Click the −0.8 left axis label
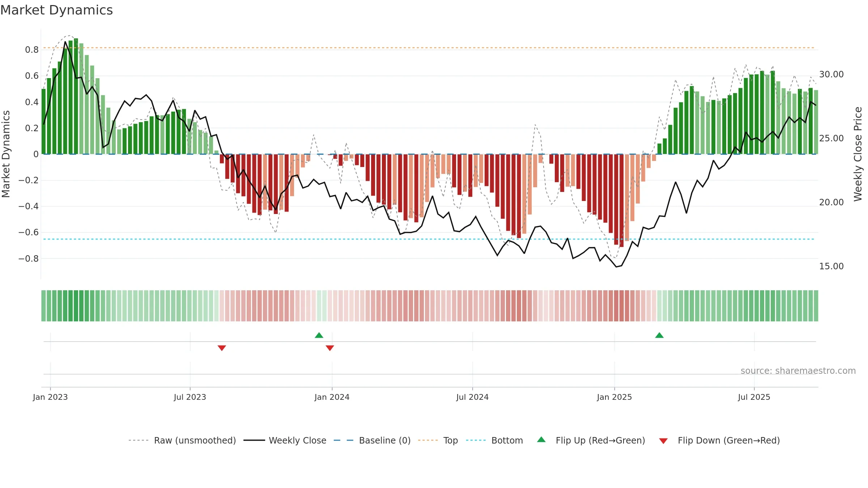The width and height of the screenshot is (868, 488). coord(29,259)
